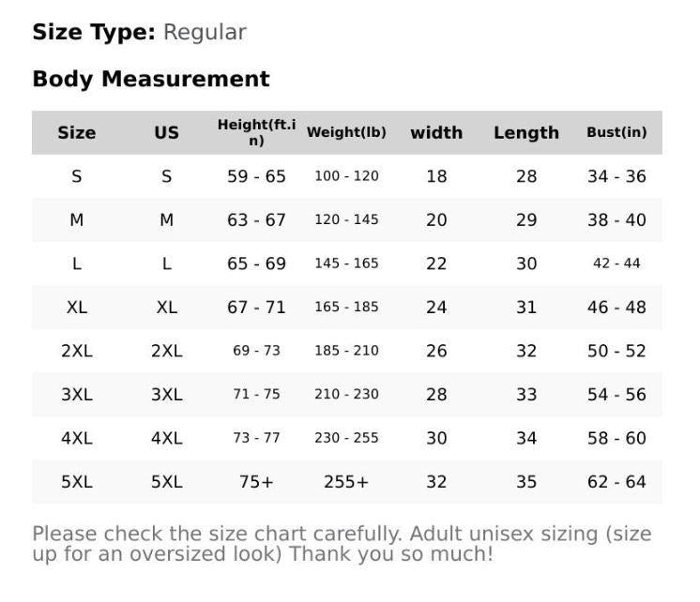This screenshot has height=602, width=700.
Task: Select the 5XL size cell
Action: point(76,482)
